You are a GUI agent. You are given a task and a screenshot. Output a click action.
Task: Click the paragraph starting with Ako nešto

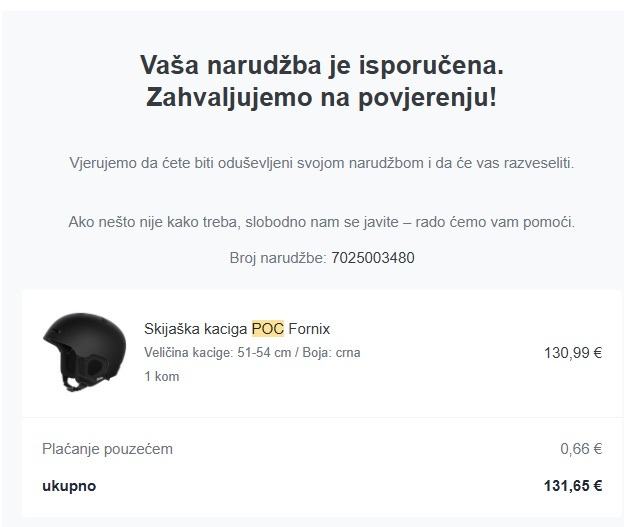coord(321,222)
